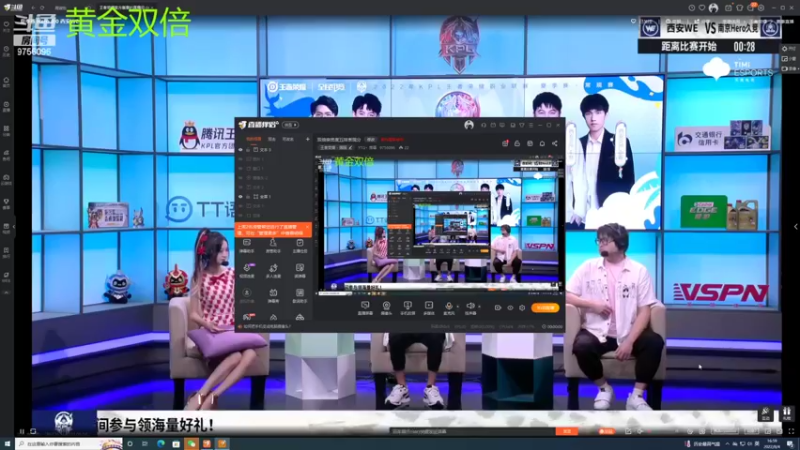
Task: Open mode dropdown beside the 直播伴侣 logo
Action: tap(290, 125)
